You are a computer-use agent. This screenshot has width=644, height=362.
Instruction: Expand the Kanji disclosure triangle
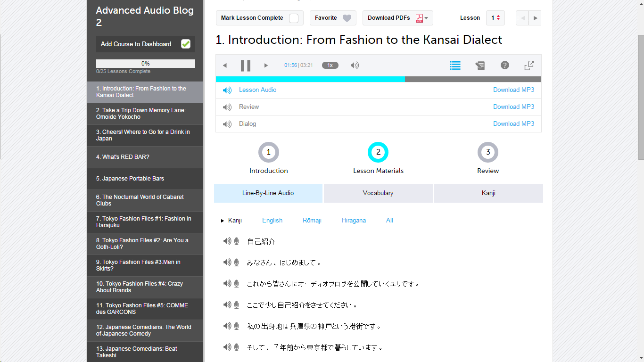(x=222, y=220)
